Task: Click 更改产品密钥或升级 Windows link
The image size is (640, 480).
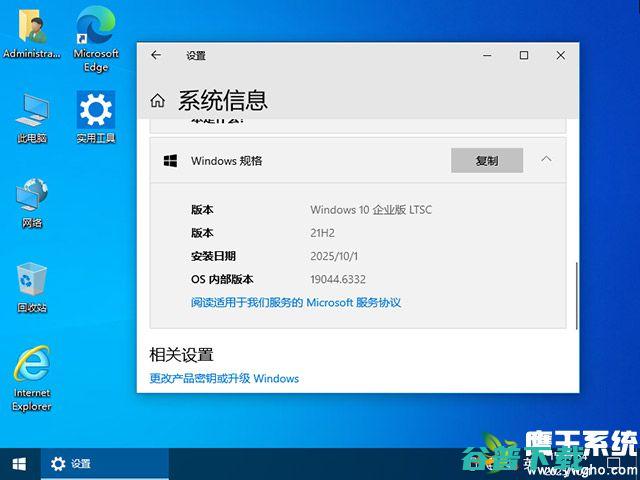Action: (224, 378)
